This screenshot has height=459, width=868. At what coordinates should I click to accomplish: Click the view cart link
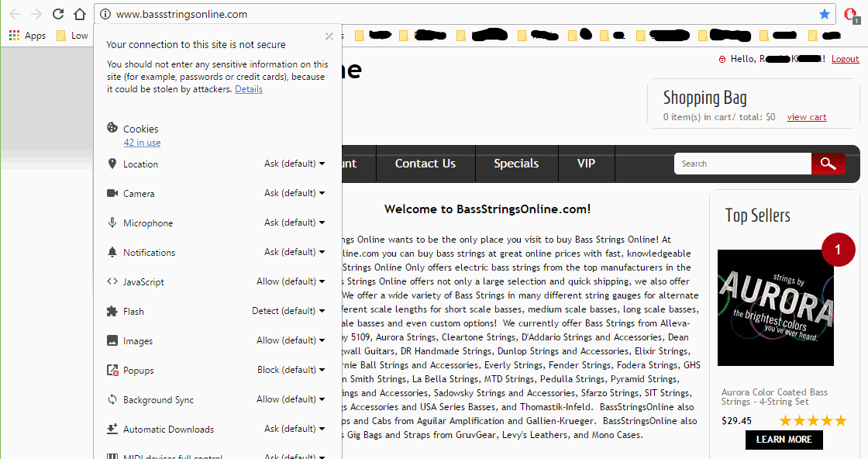click(x=807, y=117)
